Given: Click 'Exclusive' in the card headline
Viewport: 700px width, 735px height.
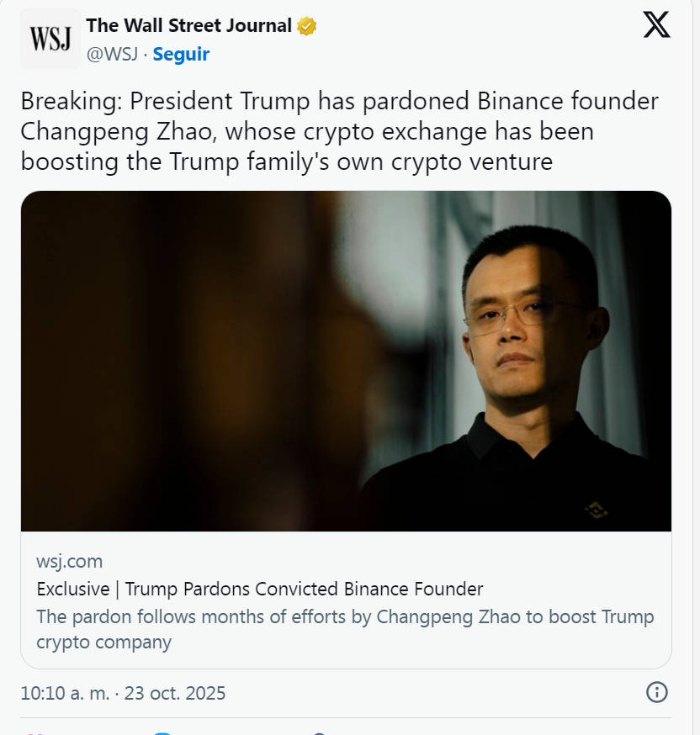Looking at the screenshot, I should [73, 589].
